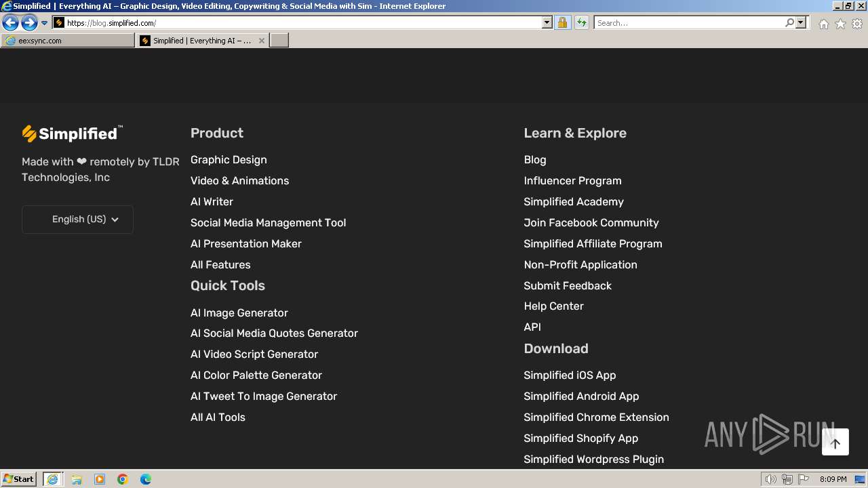This screenshot has height=488, width=868.
Task: Open All AI Tools link
Action: pyautogui.click(x=218, y=418)
